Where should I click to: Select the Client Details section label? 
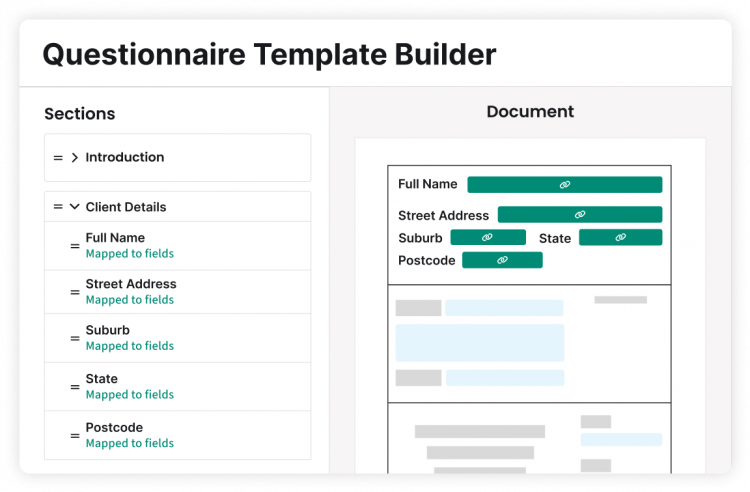[x=126, y=207]
